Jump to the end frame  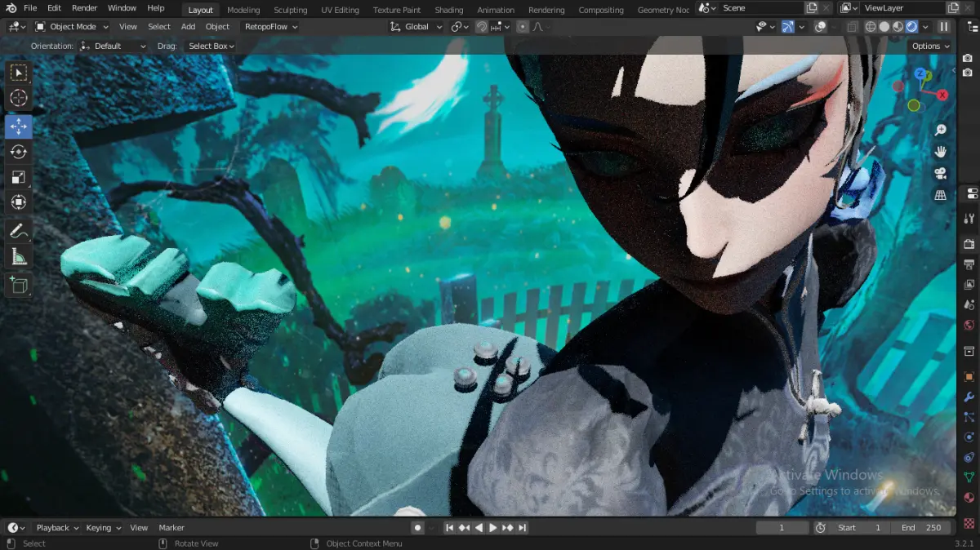(x=522, y=527)
